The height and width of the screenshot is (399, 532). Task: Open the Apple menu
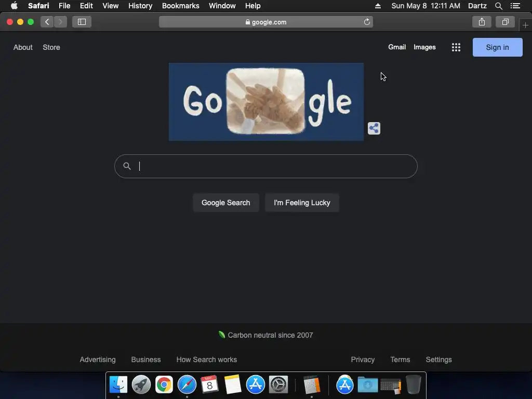pyautogui.click(x=14, y=6)
